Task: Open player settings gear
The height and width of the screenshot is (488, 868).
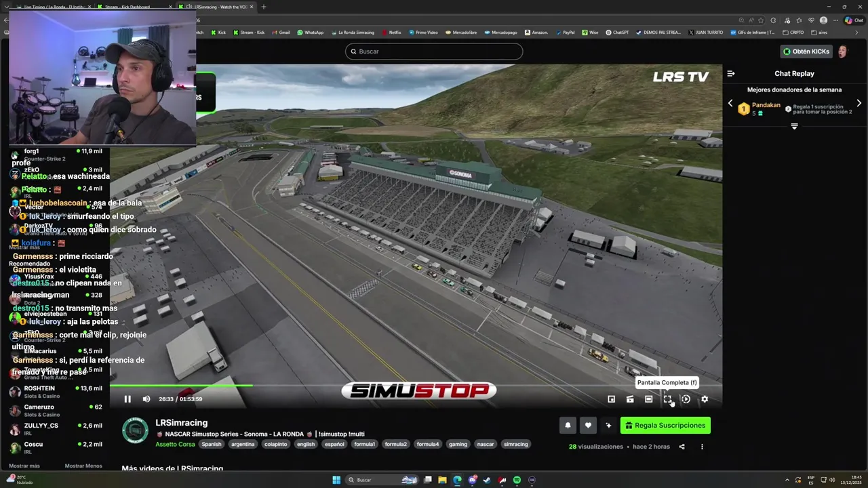Action: (x=705, y=399)
